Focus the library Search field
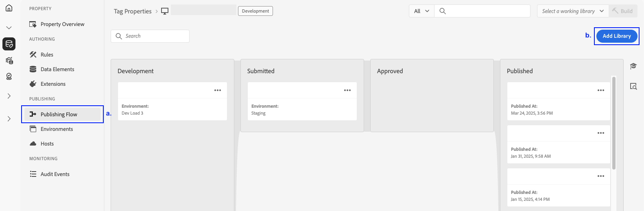Viewport: 644px width, 211px height. (155, 36)
